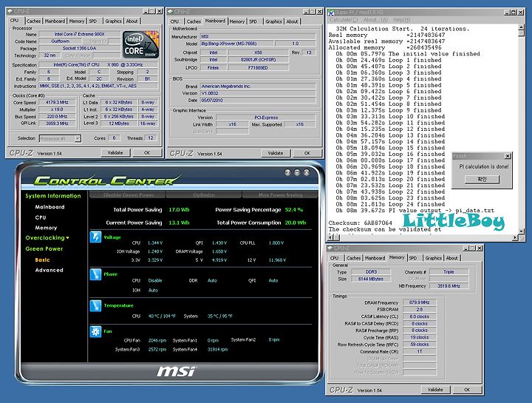Screen dimensions: 532x403
Task: Click the CPU Fan reading 2046 rpm
Action: pos(157,340)
